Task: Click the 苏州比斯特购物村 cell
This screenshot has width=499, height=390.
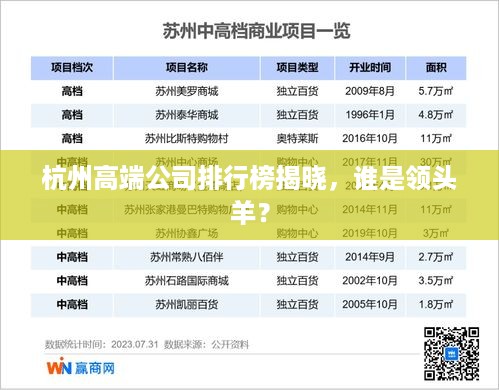Action: click(x=187, y=138)
